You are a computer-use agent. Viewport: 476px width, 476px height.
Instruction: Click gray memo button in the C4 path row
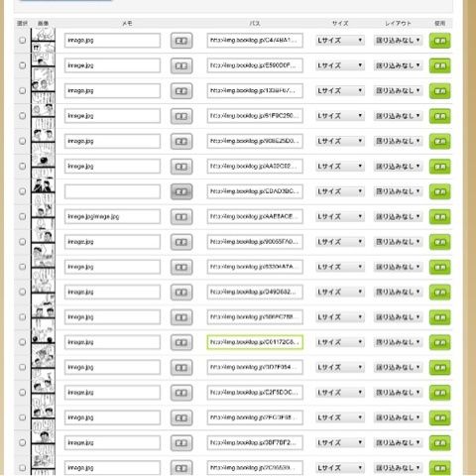181,41
